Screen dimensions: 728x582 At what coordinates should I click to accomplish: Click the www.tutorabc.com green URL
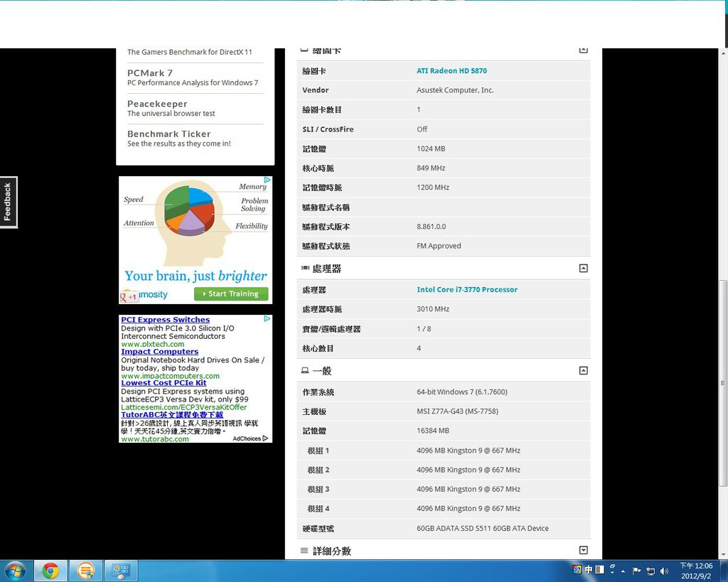154,439
